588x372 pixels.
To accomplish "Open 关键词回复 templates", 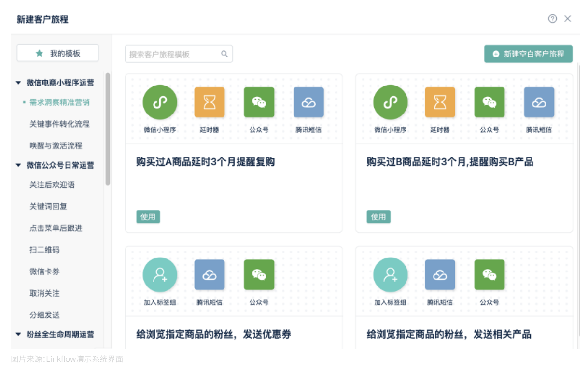I will point(48,206).
